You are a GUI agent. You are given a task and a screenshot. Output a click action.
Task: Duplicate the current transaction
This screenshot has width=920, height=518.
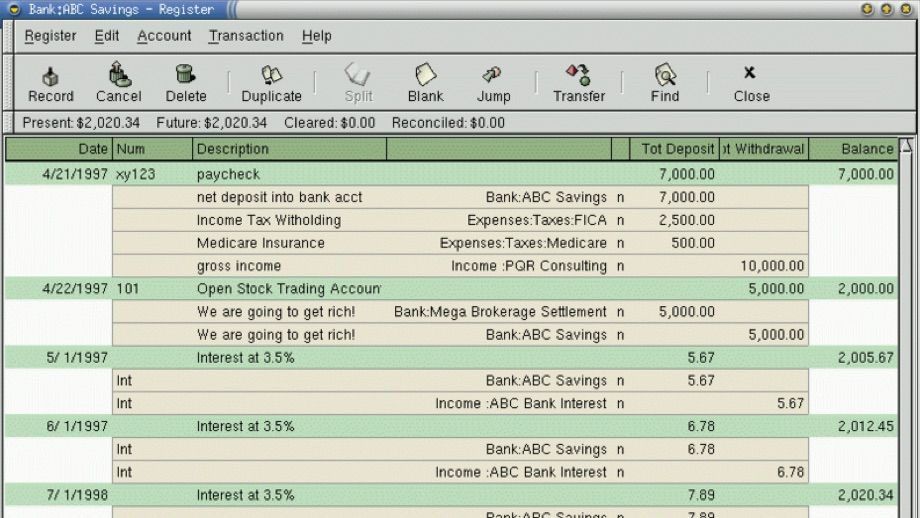271,84
